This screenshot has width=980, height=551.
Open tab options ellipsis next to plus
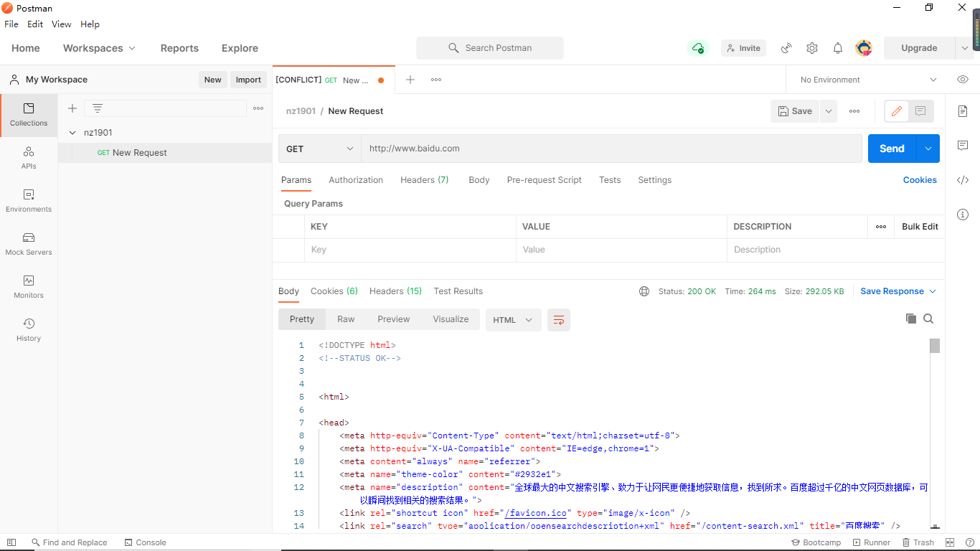pos(436,80)
